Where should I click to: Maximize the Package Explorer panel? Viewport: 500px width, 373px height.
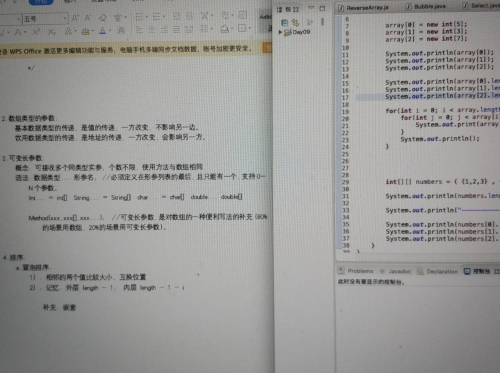(322, 8)
